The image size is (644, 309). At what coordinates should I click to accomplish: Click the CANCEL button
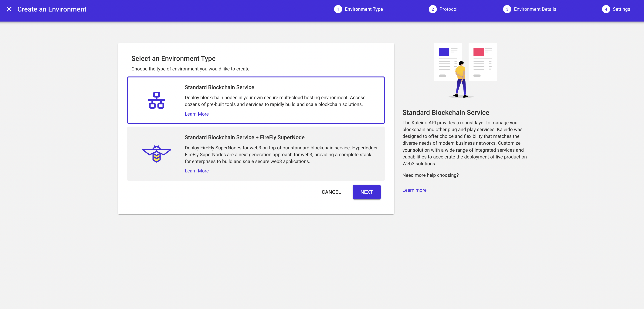(x=331, y=192)
